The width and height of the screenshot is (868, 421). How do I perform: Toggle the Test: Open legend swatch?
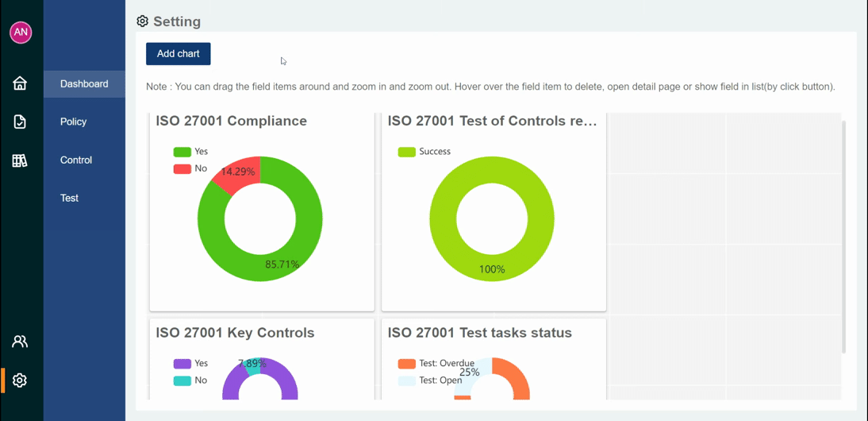click(407, 380)
